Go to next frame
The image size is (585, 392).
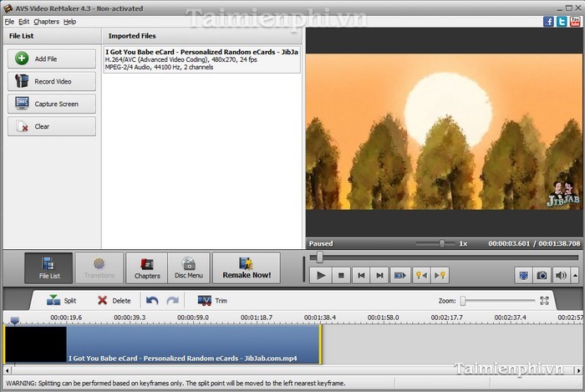[x=379, y=275]
